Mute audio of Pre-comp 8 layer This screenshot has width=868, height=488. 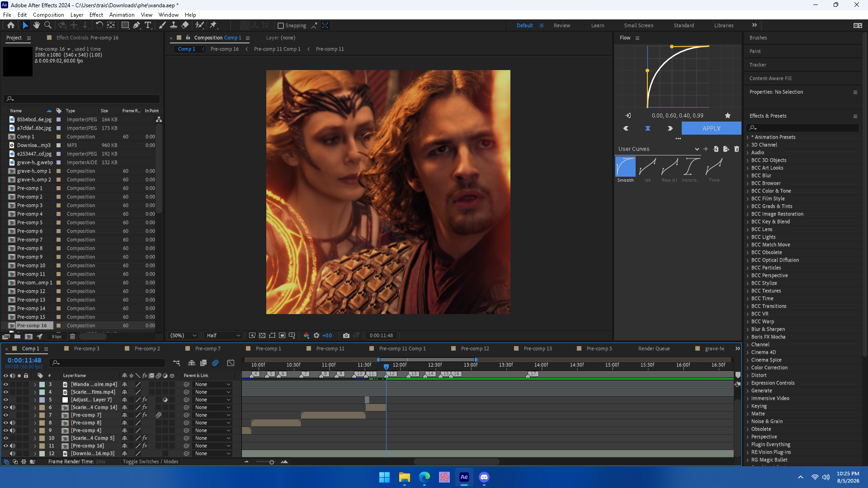coord(12,423)
